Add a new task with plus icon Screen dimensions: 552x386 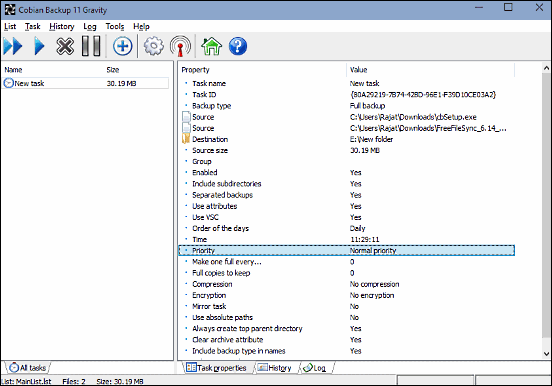pyautogui.click(x=123, y=46)
